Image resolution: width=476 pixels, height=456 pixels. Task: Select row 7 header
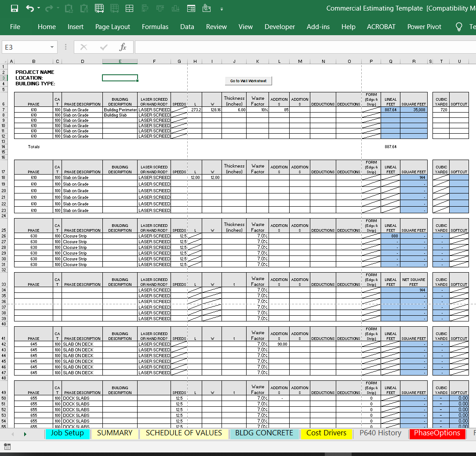[x=4, y=109]
